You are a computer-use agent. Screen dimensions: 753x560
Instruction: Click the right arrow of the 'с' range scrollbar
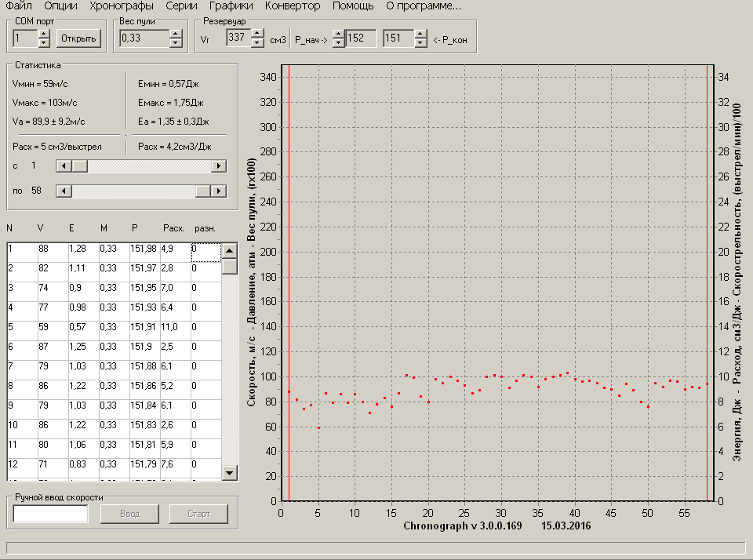220,166
